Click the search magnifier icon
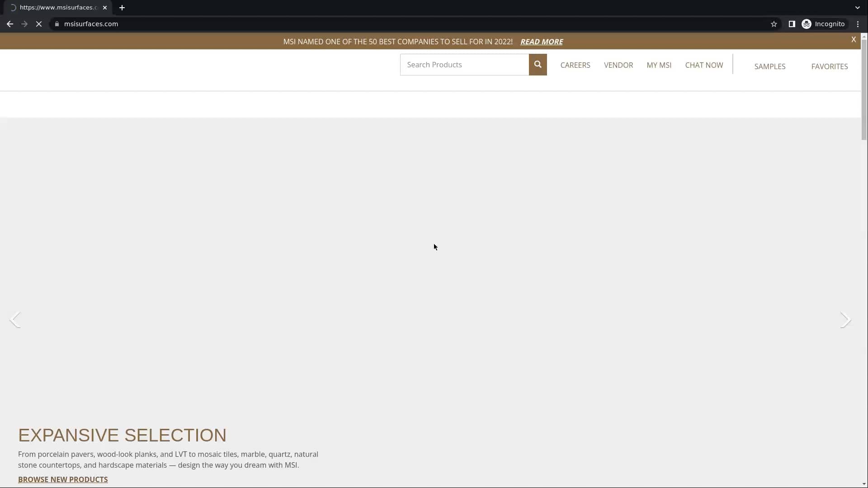 point(538,65)
